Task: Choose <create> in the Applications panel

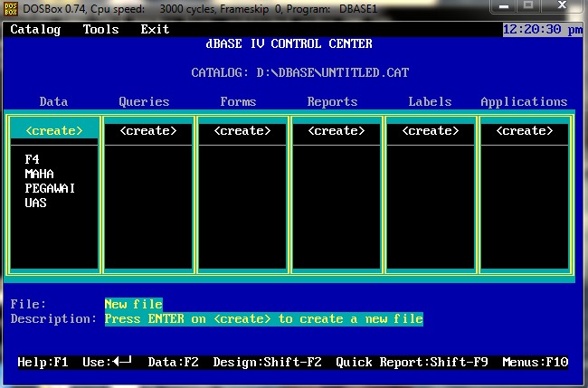Action: point(525,130)
